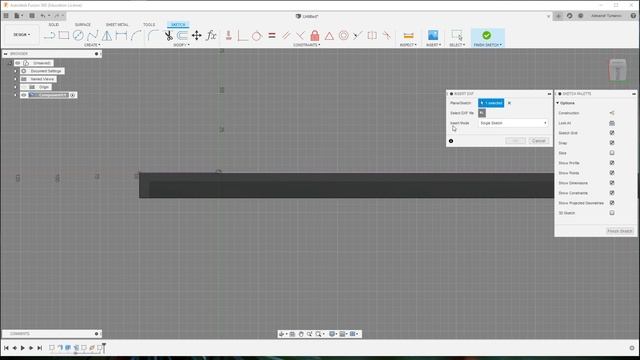Click the Insert image icon
640x360 pixels.
pos(433,36)
